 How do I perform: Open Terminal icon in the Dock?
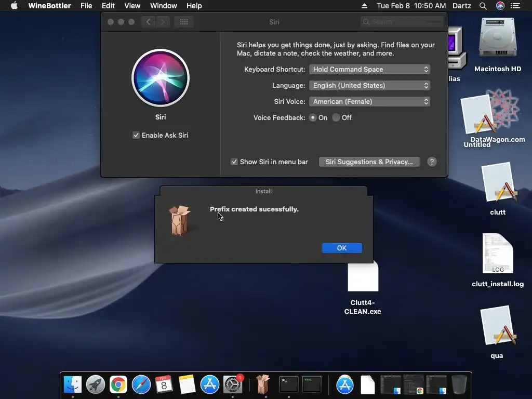(x=288, y=384)
